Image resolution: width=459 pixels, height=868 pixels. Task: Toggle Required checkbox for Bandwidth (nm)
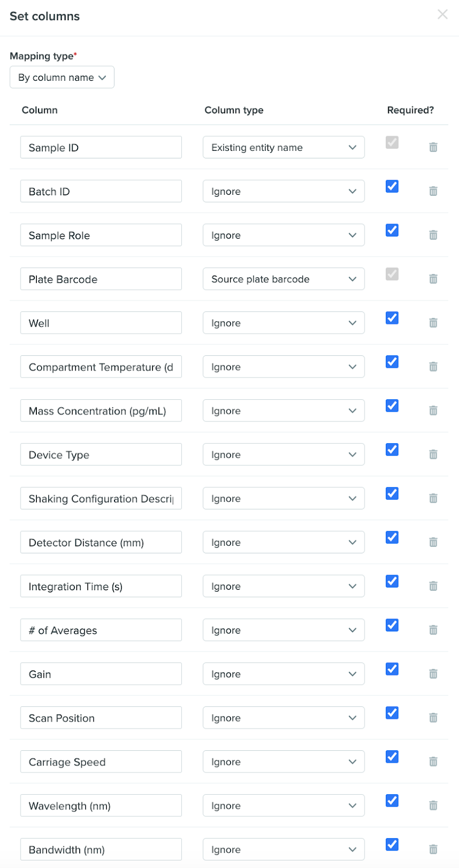(x=392, y=845)
